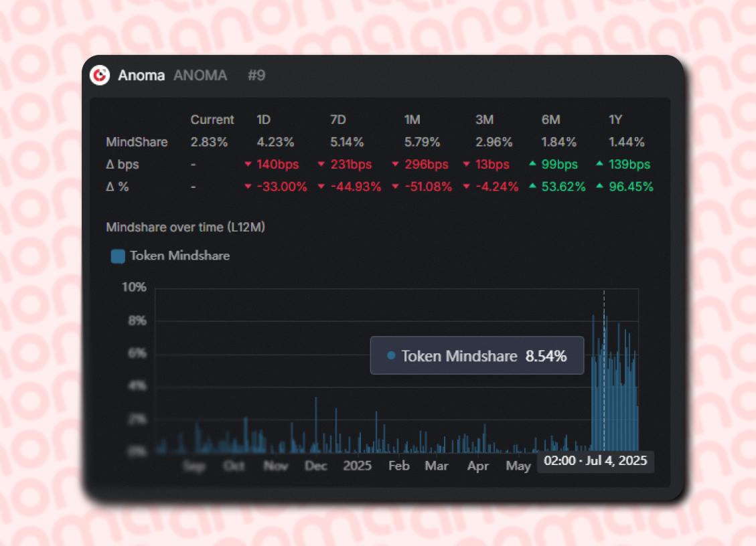The image size is (756, 546).
Task: Click the Apr x-axis label
Action: point(478,466)
